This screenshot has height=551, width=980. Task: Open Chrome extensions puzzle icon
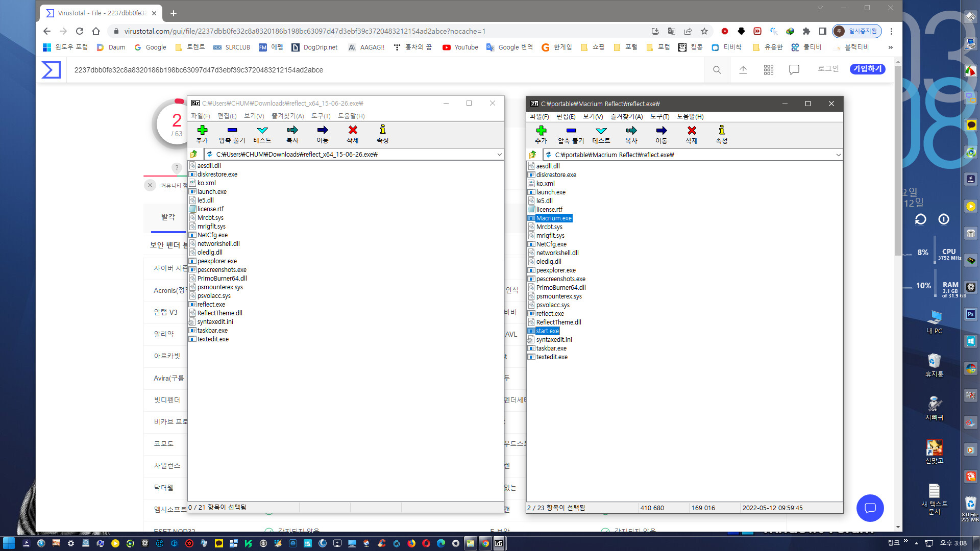pyautogui.click(x=806, y=31)
